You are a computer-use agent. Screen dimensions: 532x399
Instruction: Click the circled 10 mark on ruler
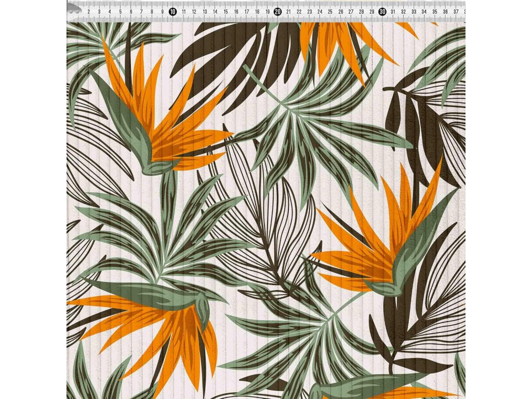coord(172,12)
